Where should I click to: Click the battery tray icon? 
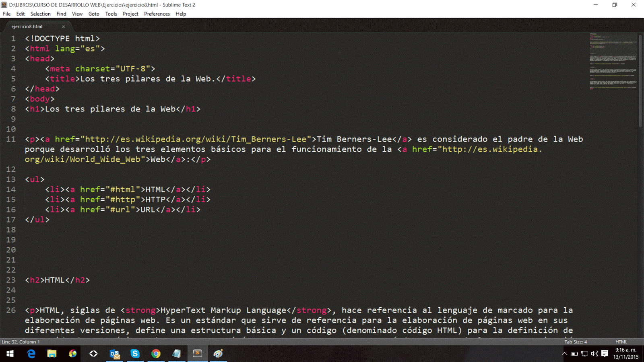(574, 354)
